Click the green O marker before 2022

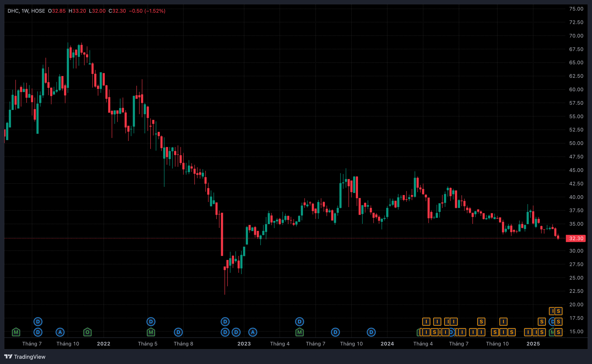87,332
